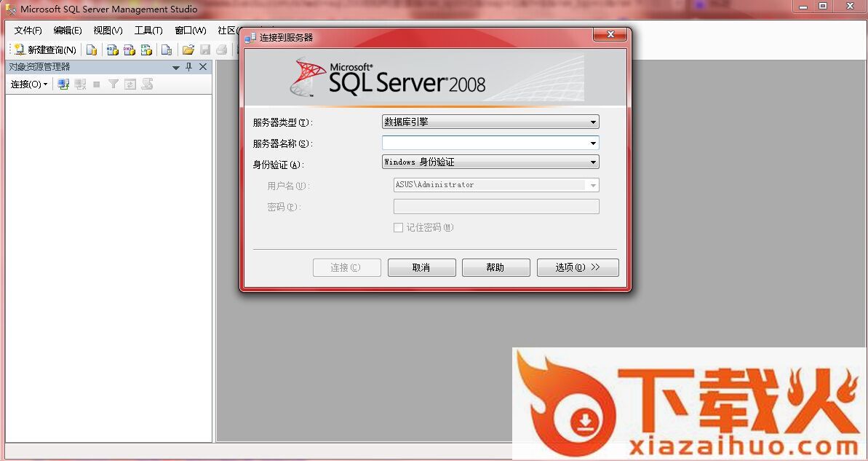The image size is (868, 461).
Task: Click the Cancel (取消) button
Action: tap(421, 267)
